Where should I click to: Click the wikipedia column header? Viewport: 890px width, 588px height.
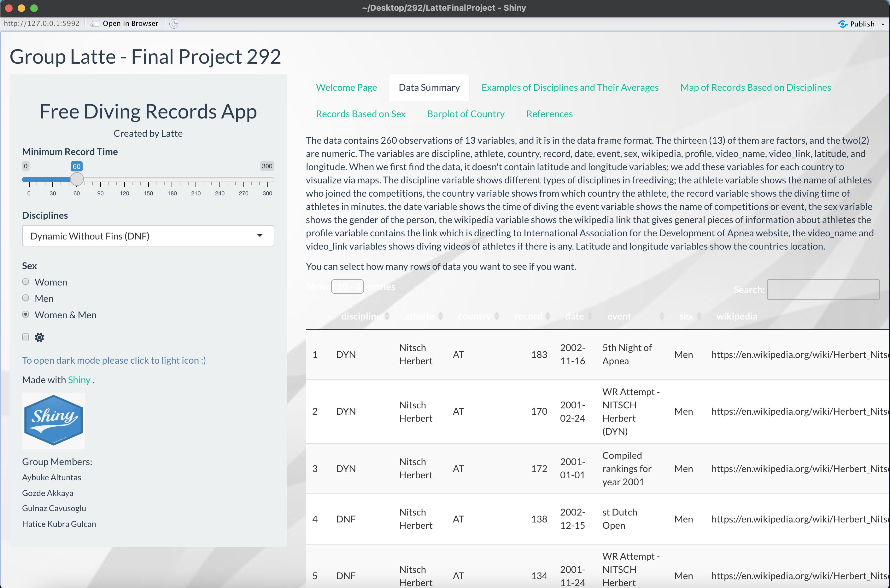[x=736, y=316]
